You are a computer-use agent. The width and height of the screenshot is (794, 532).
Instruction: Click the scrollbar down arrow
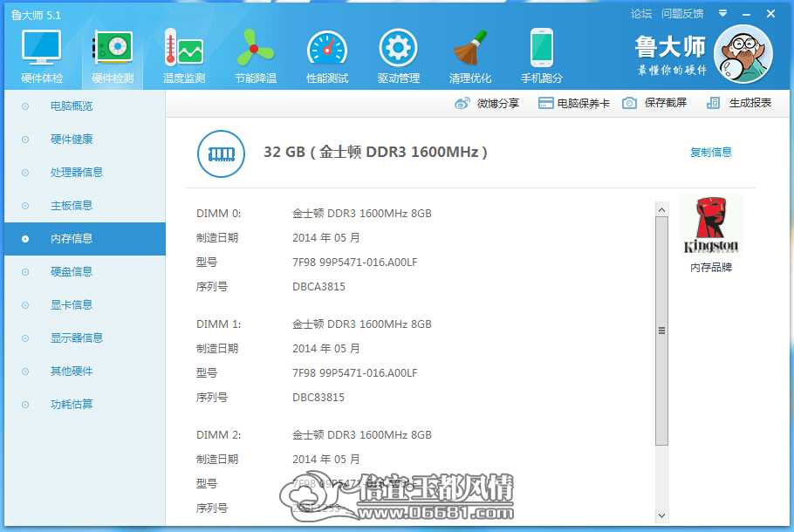coord(661,515)
